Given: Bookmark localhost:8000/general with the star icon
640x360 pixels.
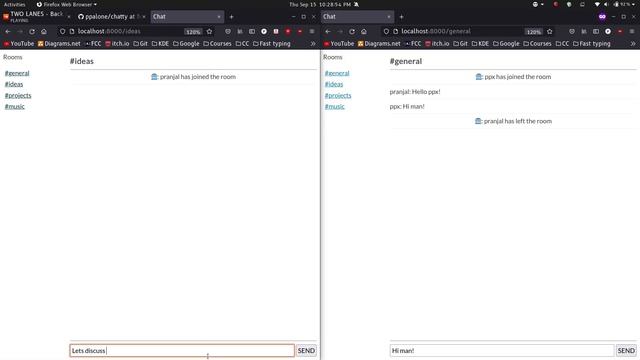Looking at the screenshot, I should 549,31.
